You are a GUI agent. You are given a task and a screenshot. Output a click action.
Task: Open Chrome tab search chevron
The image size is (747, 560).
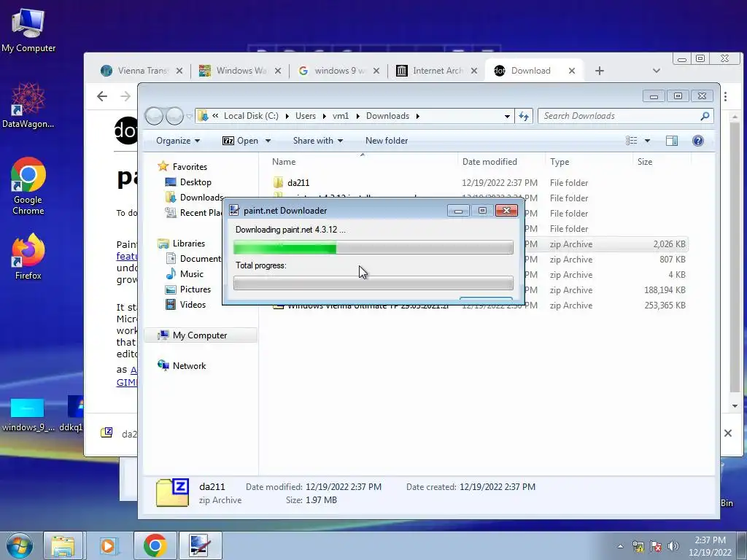pos(656,71)
